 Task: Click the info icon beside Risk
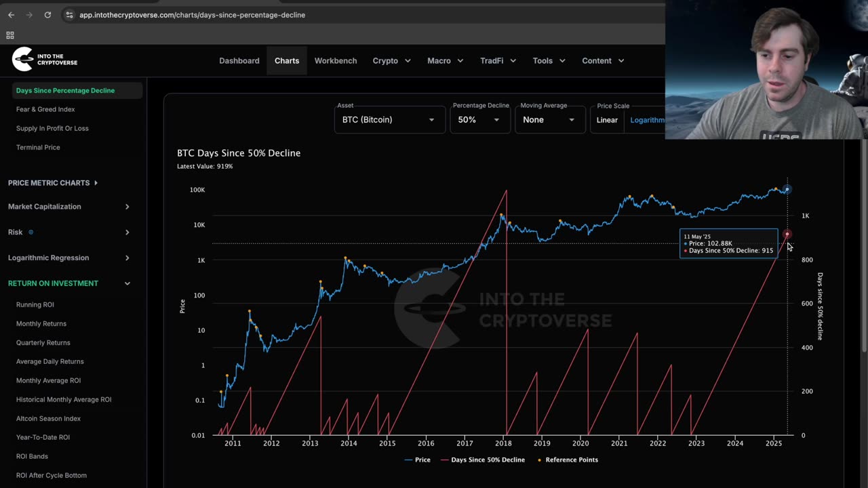(31, 232)
